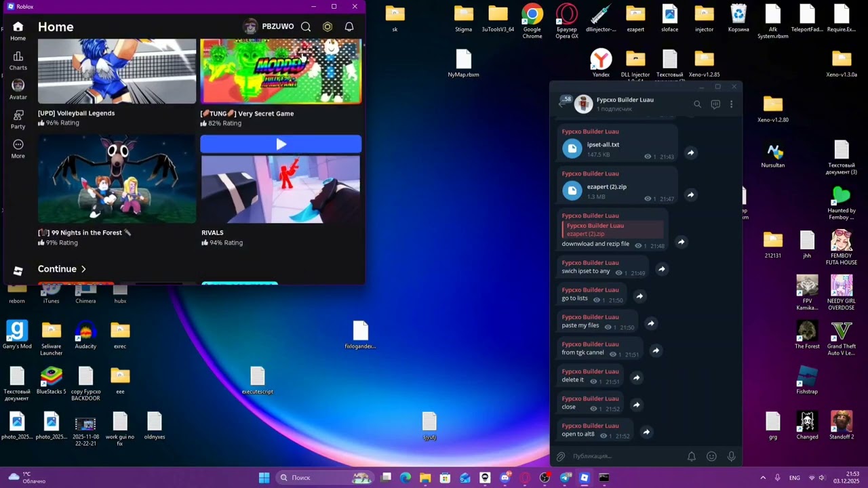Select the Garry's Mod desktop icon
This screenshot has height=488, width=868.
[x=17, y=335]
